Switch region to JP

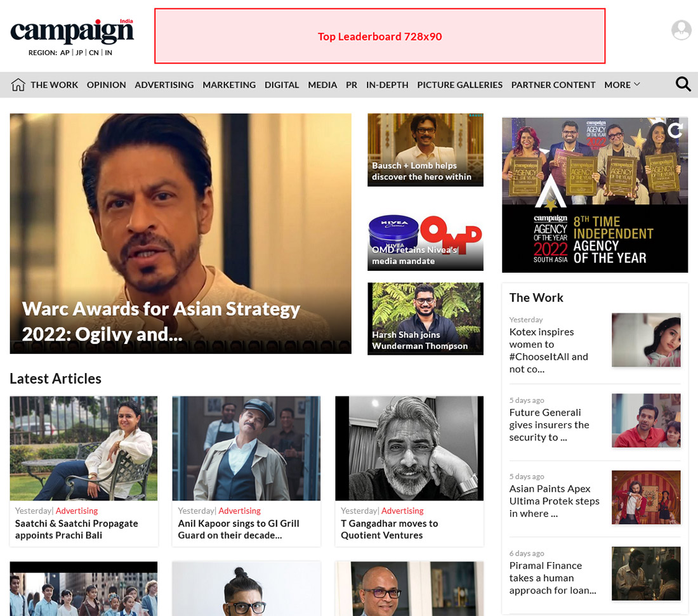[x=79, y=53]
